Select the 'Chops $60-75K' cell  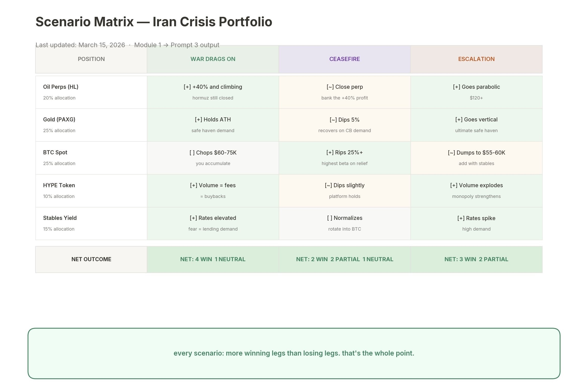coord(213,158)
